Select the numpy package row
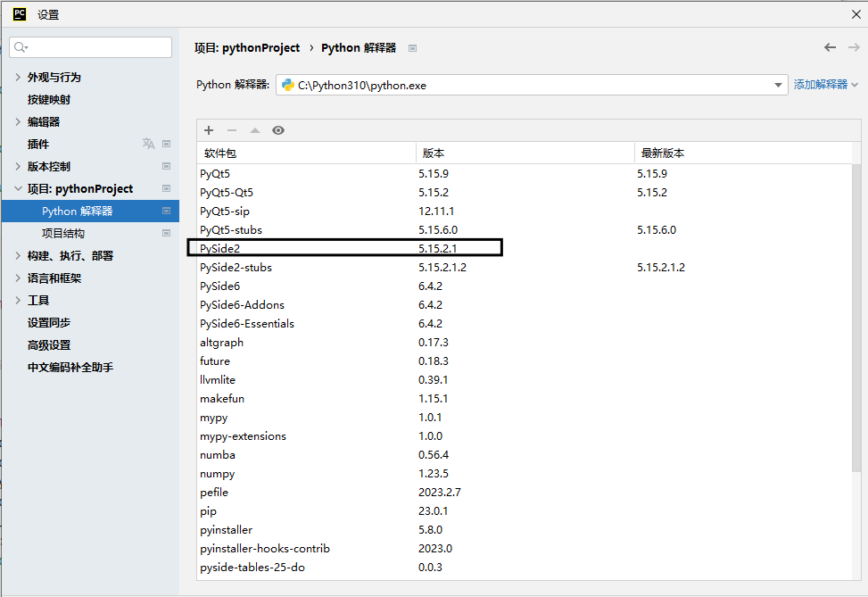Screen dimensions: 868x597 coord(525,474)
